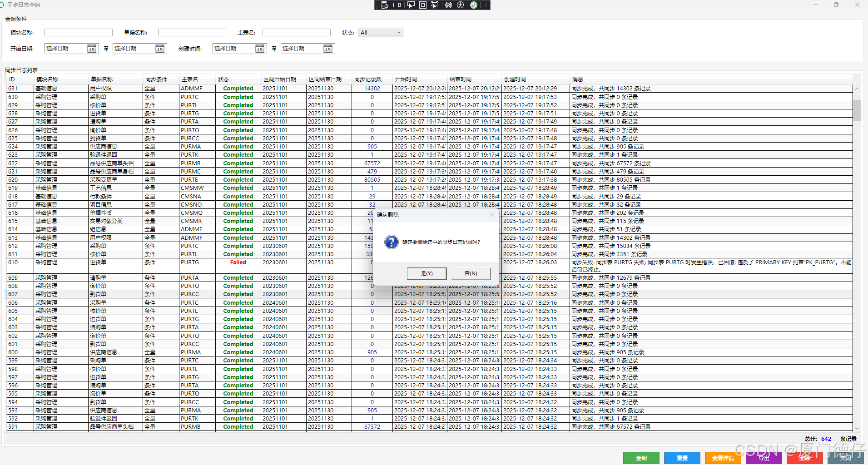Open calendar for 创建时间 start picker
The width and height of the screenshot is (868, 465).
(260, 49)
